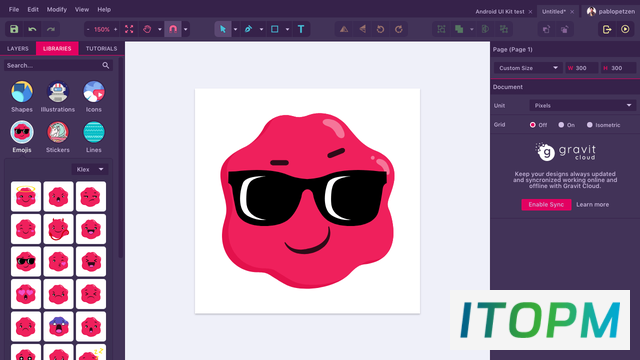Click the Undo arrow icon
640x360 pixels.
32,29
